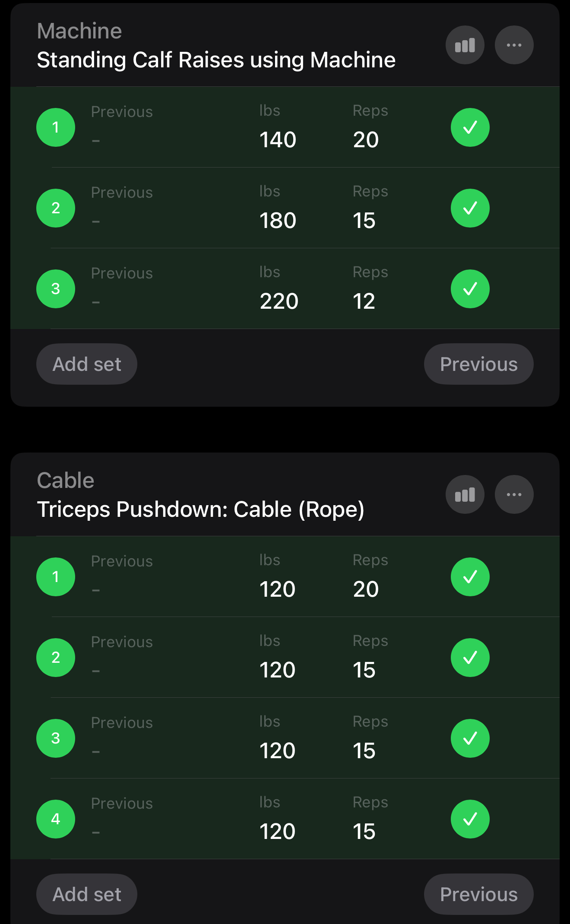Tap set 3 badge of Calf Raises
The image size is (570, 924).
(x=56, y=289)
